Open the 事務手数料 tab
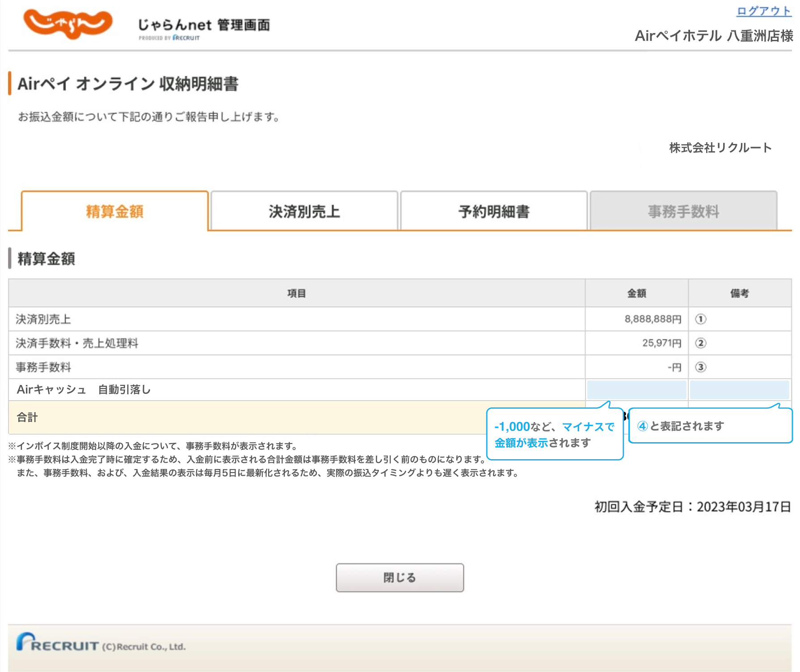The image size is (800, 672). [x=683, y=211]
